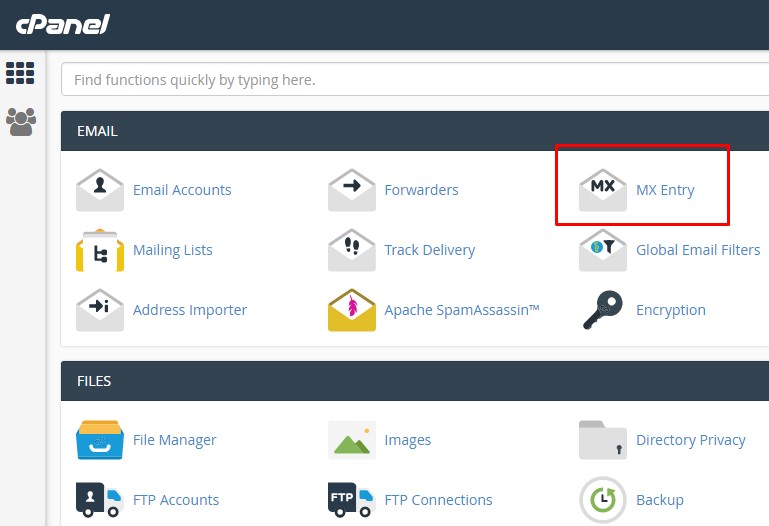Open the home grid icon in sidebar
769x526 pixels.
click(x=20, y=73)
